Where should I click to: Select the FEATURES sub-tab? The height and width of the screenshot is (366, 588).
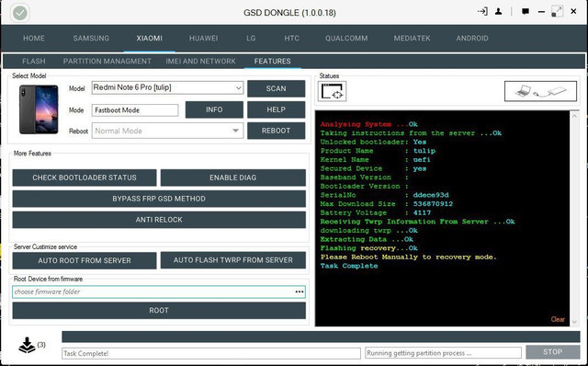click(272, 62)
